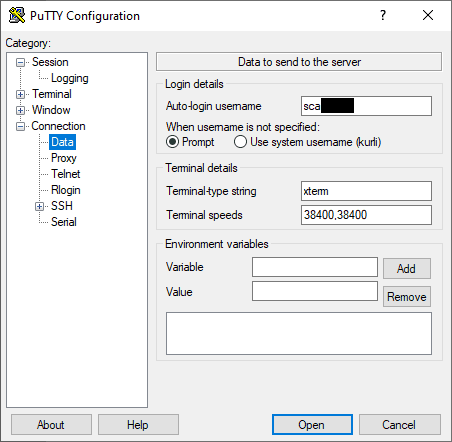Select the Proxy category

coord(64,158)
